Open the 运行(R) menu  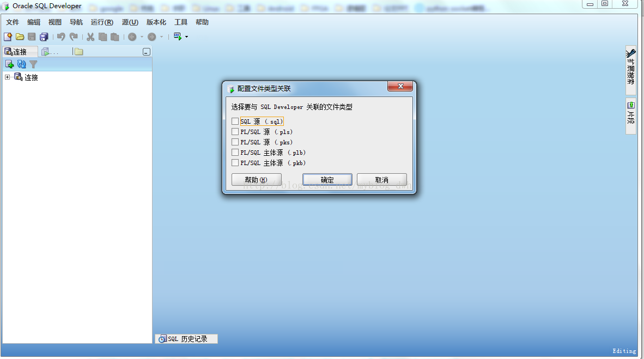[102, 22]
